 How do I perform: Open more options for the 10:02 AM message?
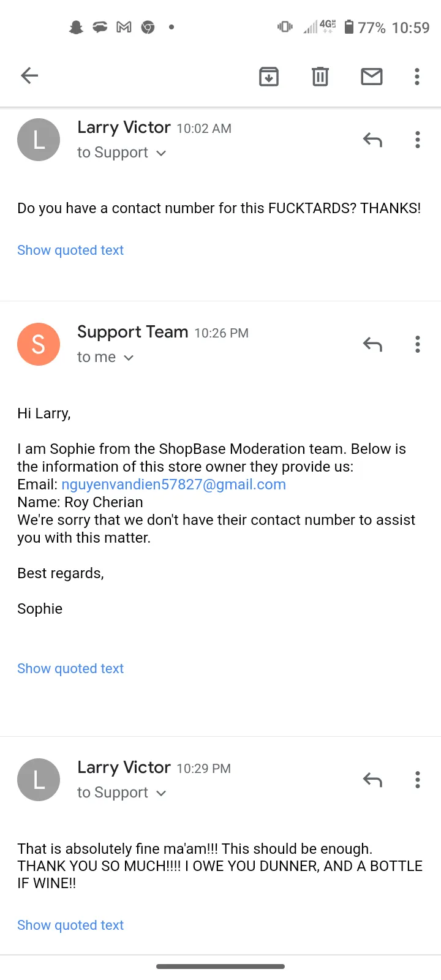(418, 140)
